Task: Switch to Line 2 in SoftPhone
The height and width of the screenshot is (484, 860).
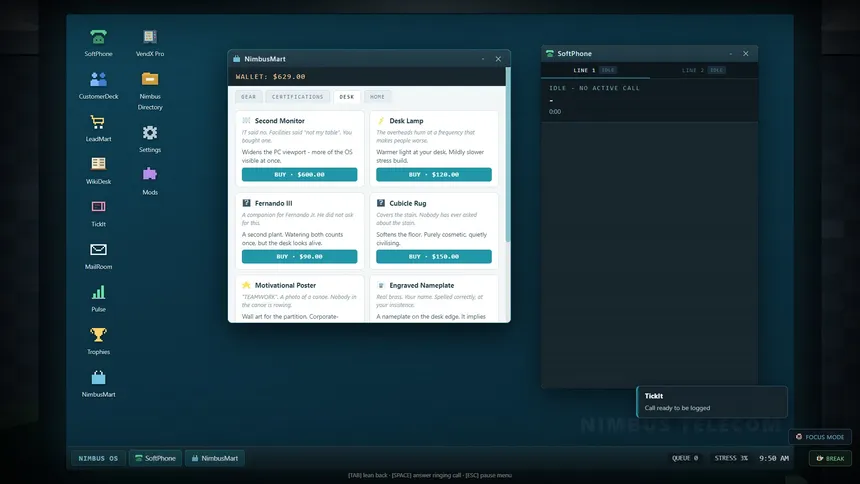Action: tap(703, 70)
